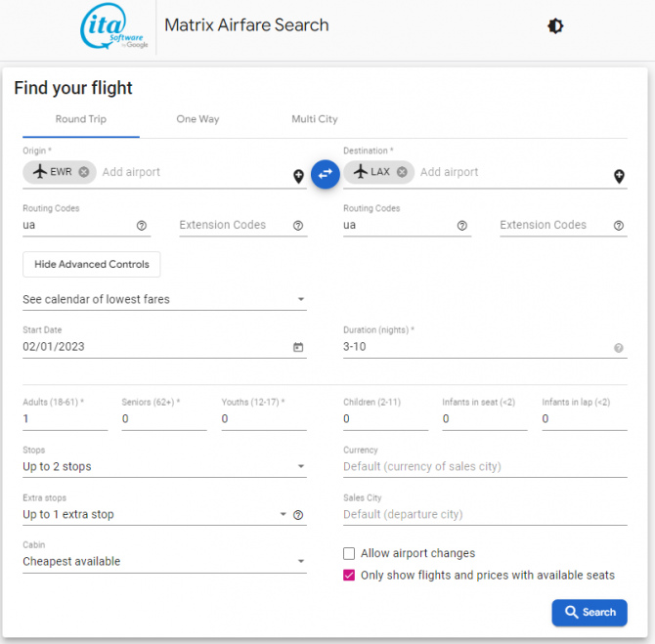Viewport: 655px width, 644px height.
Task: Click the Adults (18-61) number field
Action: pos(65,418)
